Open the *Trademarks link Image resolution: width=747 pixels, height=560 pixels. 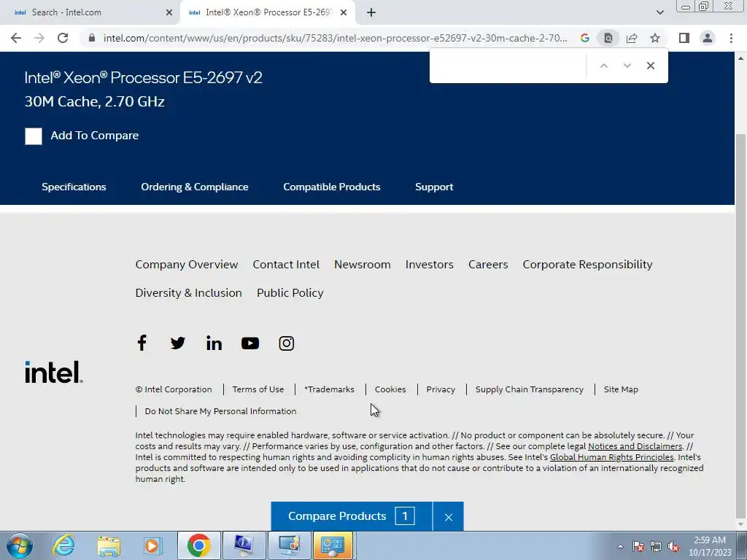(329, 389)
